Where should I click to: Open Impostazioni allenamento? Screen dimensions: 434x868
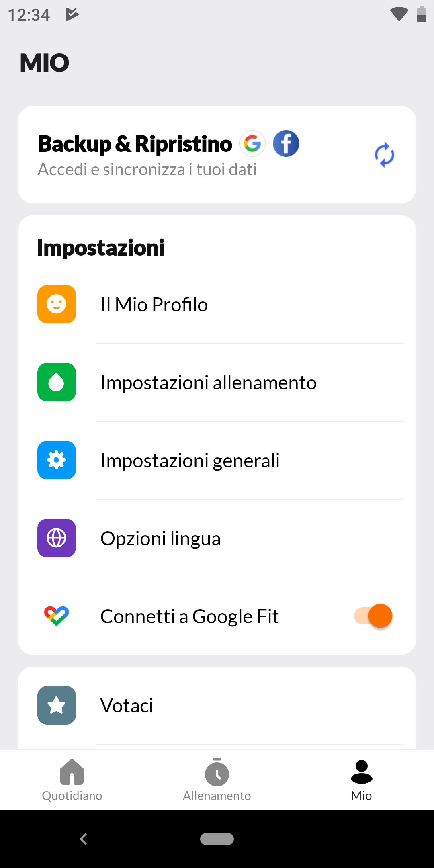(217, 382)
